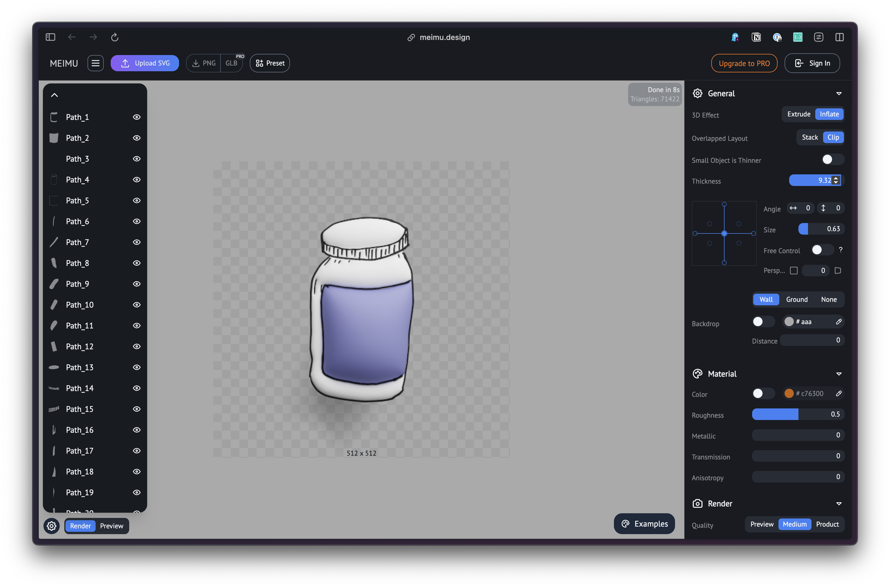
Task: Click the Free Control help question mark
Action: pos(841,250)
